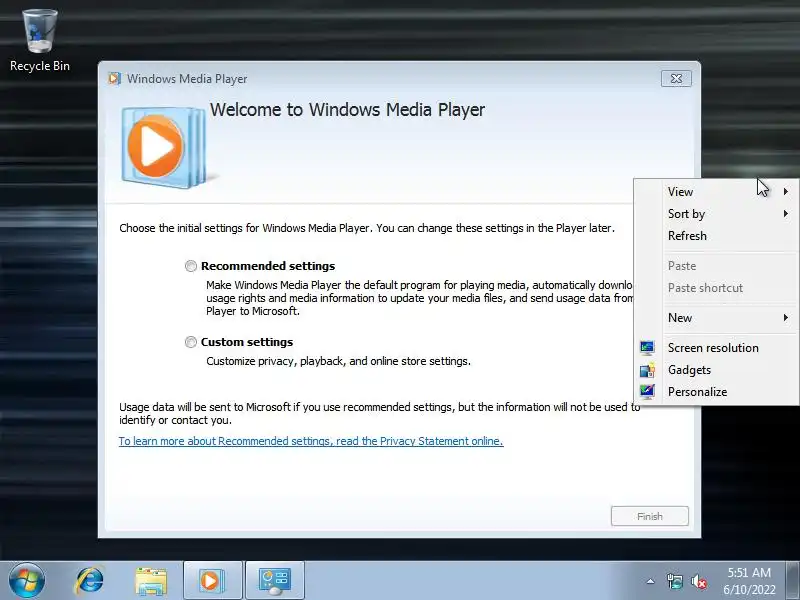Click the 'Welcome to Windows Media Player' heading
The image size is (800, 600).
click(x=347, y=110)
